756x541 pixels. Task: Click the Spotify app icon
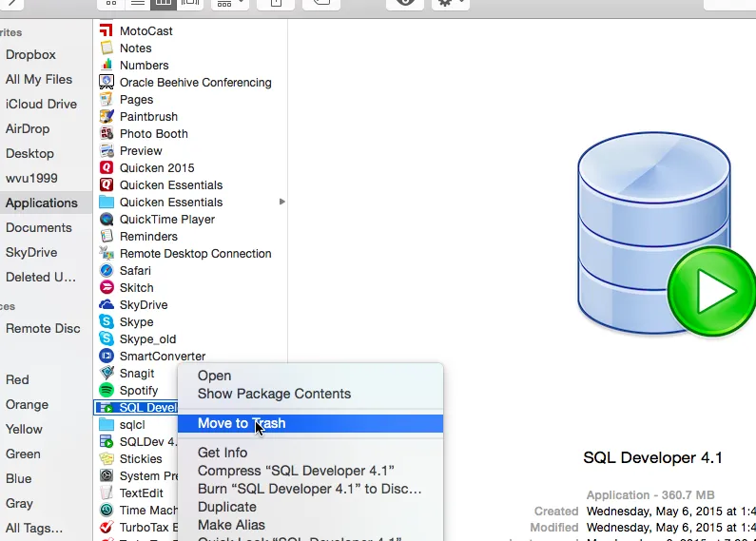107,390
